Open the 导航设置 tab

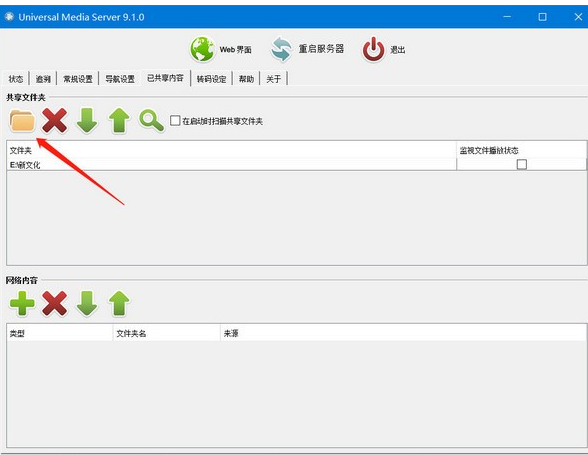(120, 79)
